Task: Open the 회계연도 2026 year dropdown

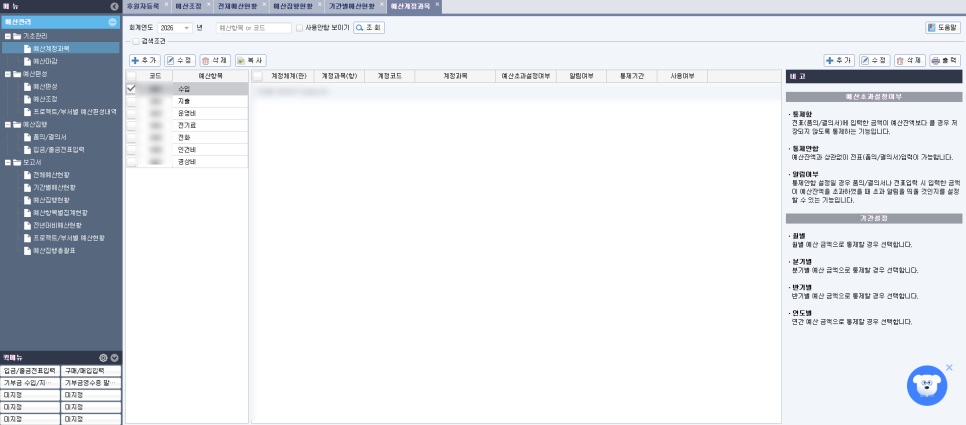Action: coord(175,28)
